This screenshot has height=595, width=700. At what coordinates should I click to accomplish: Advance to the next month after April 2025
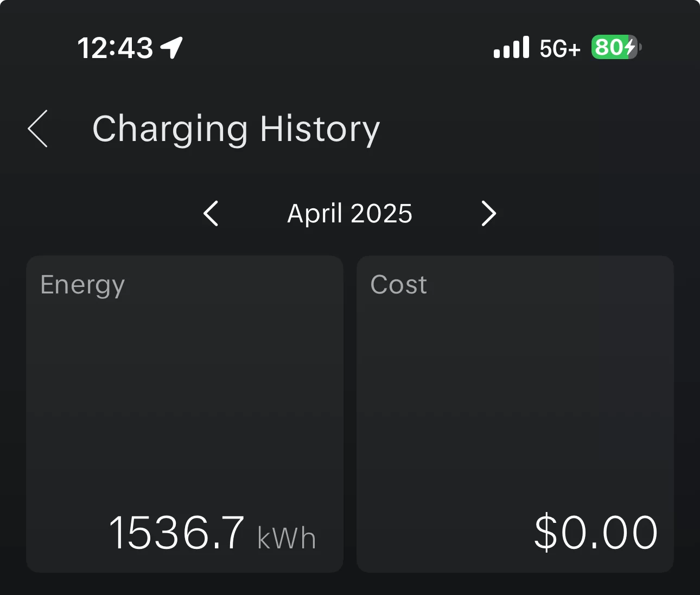tap(489, 213)
